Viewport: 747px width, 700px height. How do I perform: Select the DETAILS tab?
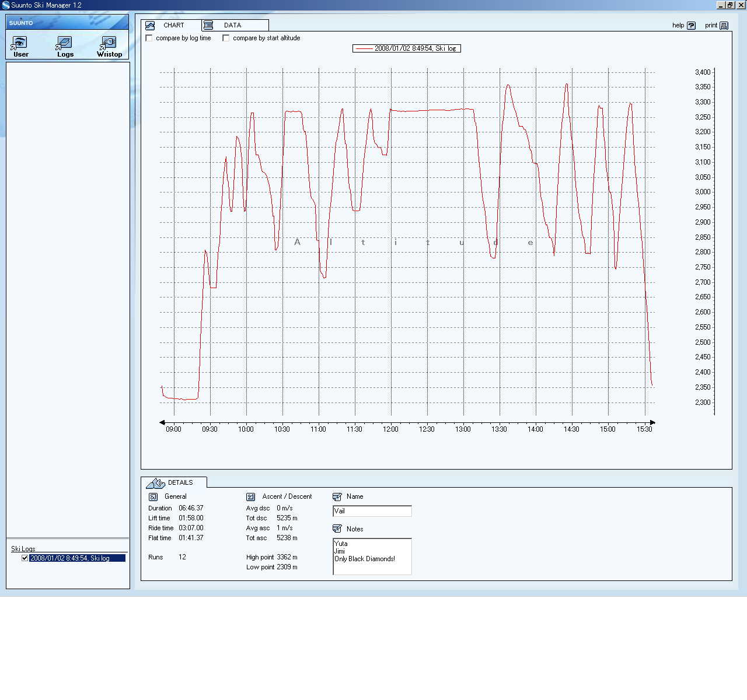click(174, 482)
